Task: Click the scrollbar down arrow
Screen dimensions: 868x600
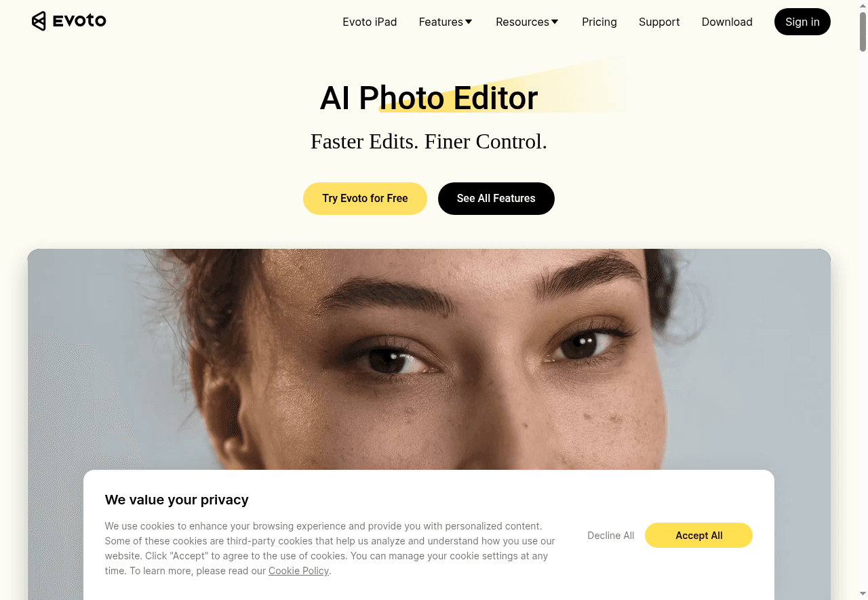Action: click(x=863, y=595)
